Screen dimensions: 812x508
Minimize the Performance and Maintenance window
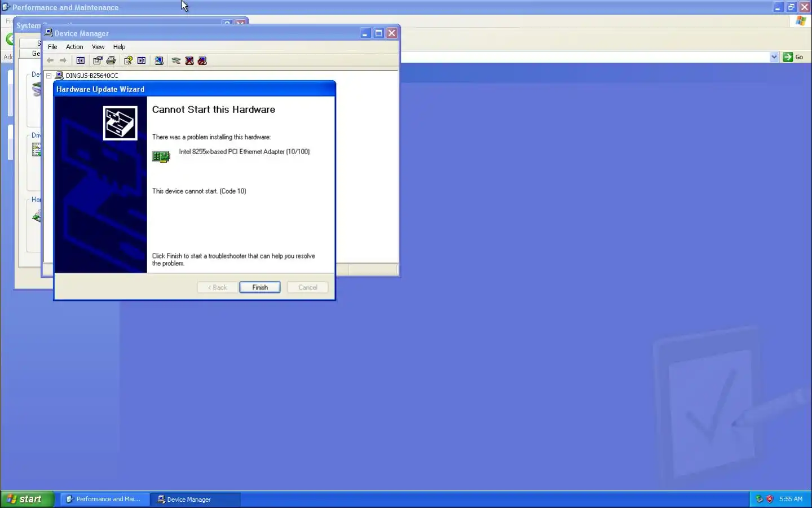click(778, 7)
